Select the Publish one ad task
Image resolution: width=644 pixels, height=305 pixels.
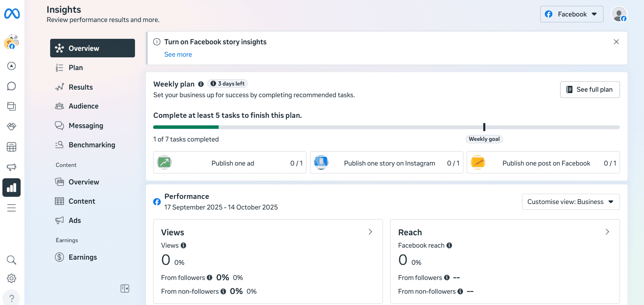[x=230, y=162]
